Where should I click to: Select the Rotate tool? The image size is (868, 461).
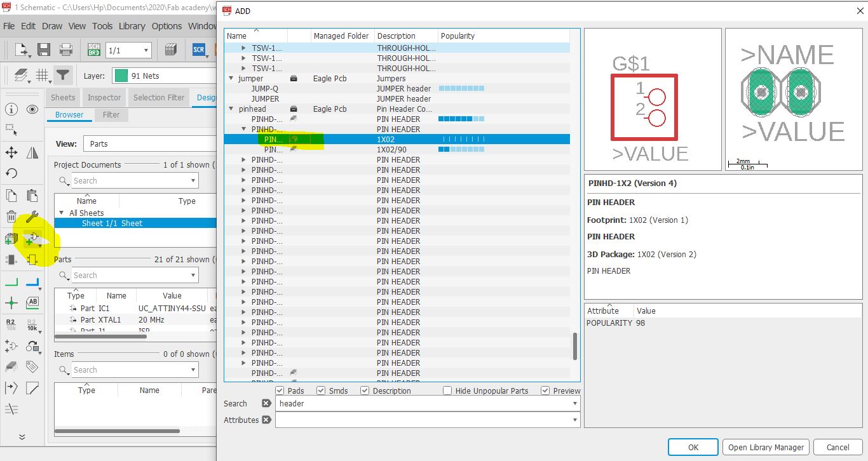[11, 173]
